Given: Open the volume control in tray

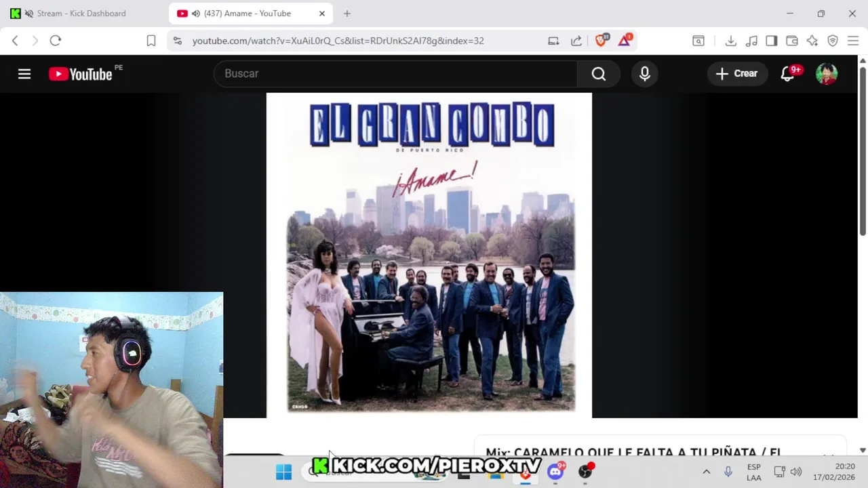Looking at the screenshot, I should [796, 472].
